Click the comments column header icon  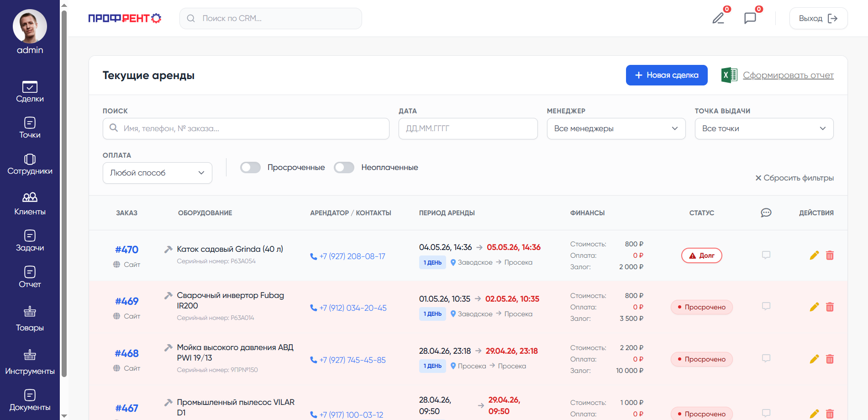click(x=766, y=213)
